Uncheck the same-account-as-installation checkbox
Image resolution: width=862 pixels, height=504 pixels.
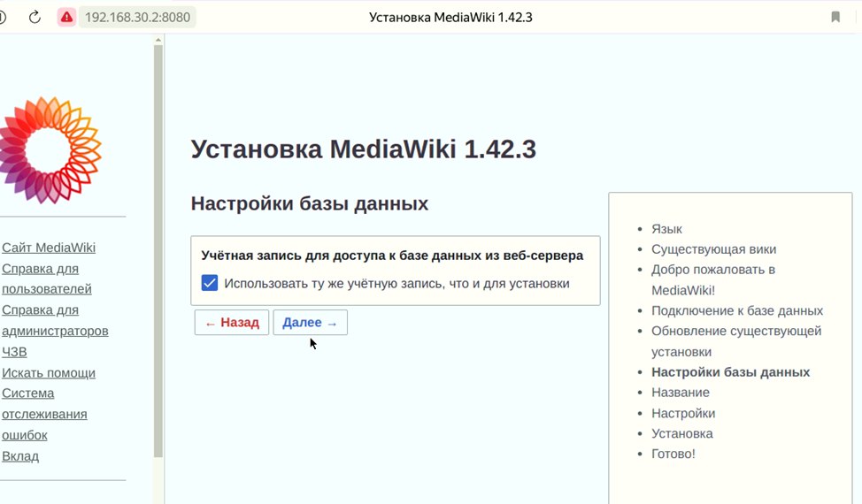click(210, 283)
